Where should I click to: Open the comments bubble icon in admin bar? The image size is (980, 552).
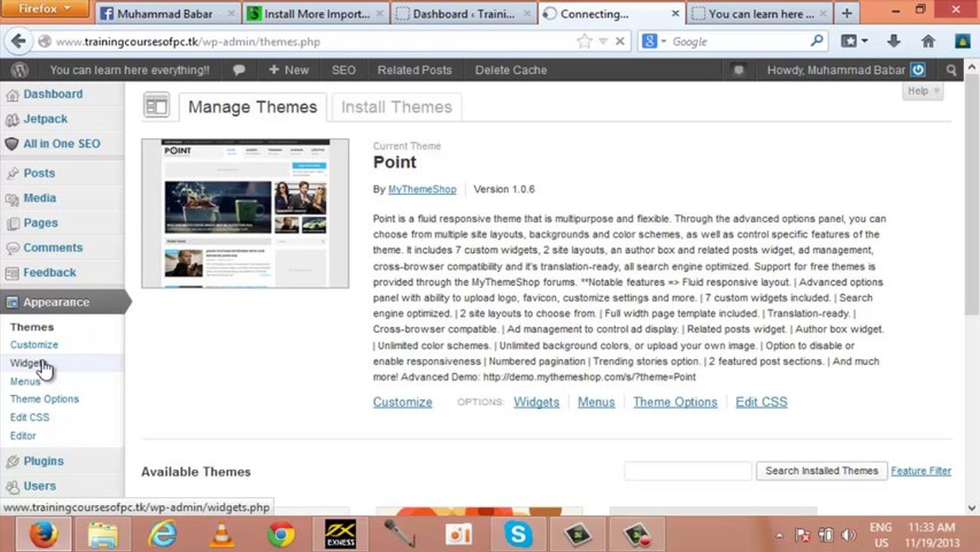point(239,70)
